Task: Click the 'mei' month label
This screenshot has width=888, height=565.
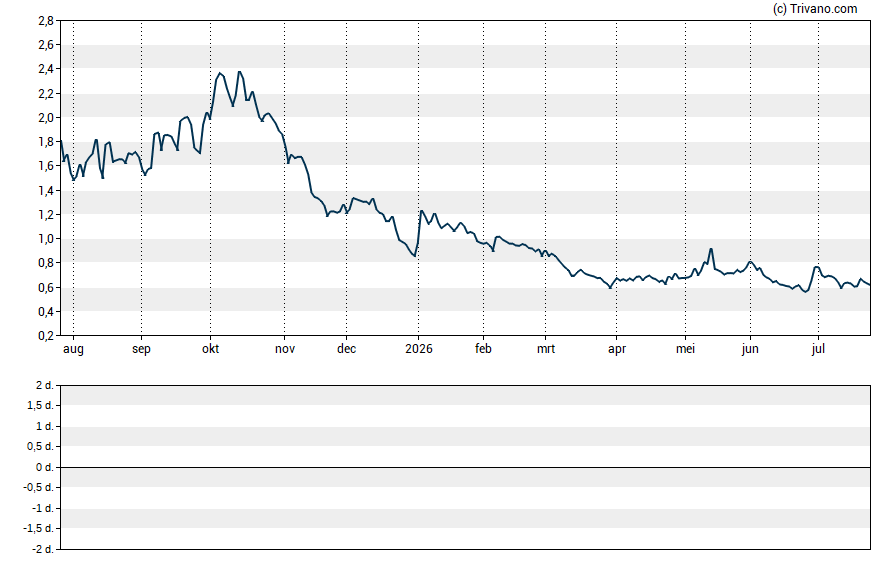Action: (x=685, y=349)
